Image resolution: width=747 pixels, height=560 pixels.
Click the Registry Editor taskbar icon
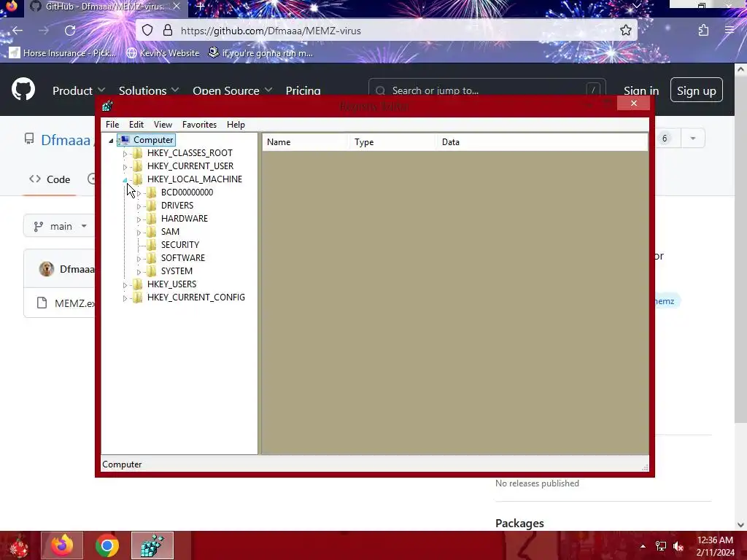click(152, 545)
